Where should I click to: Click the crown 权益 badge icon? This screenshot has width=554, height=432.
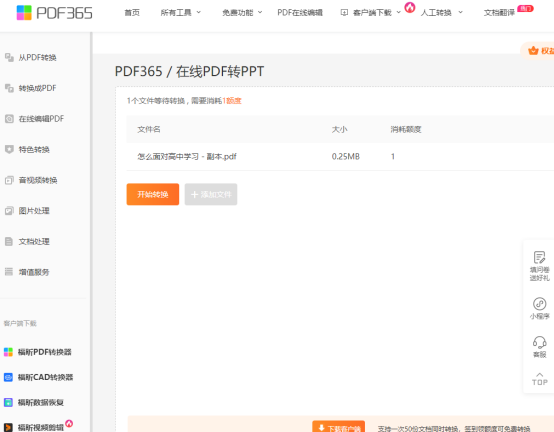pyautogui.click(x=533, y=51)
